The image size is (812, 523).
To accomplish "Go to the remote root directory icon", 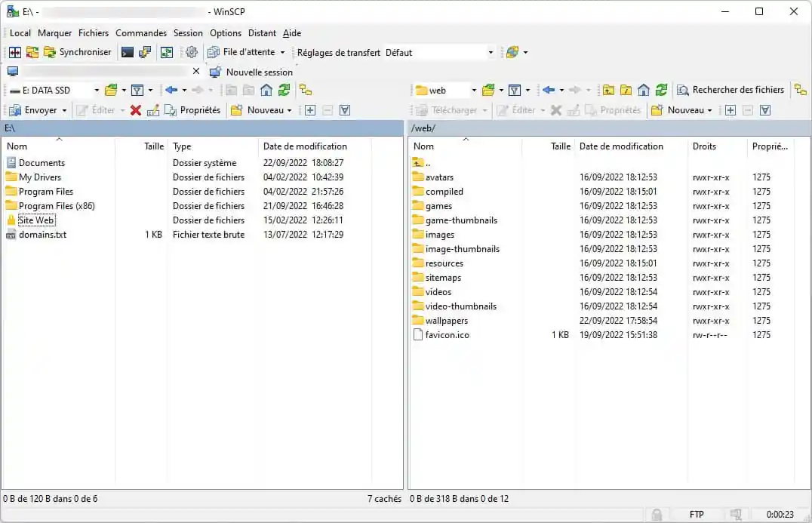I will click(626, 90).
